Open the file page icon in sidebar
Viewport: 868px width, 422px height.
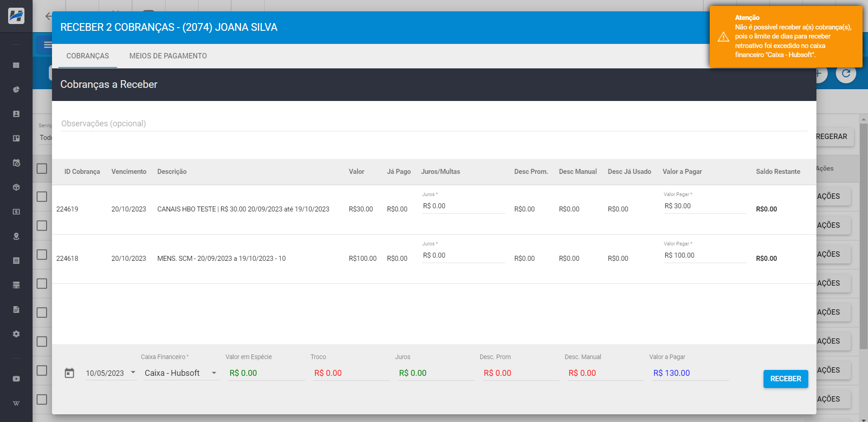[16, 310]
